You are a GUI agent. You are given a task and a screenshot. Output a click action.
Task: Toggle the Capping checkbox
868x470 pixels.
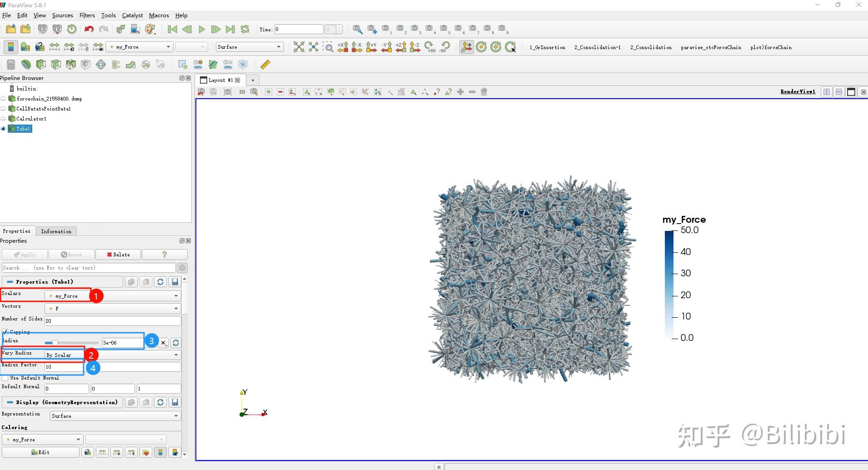click(5, 332)
